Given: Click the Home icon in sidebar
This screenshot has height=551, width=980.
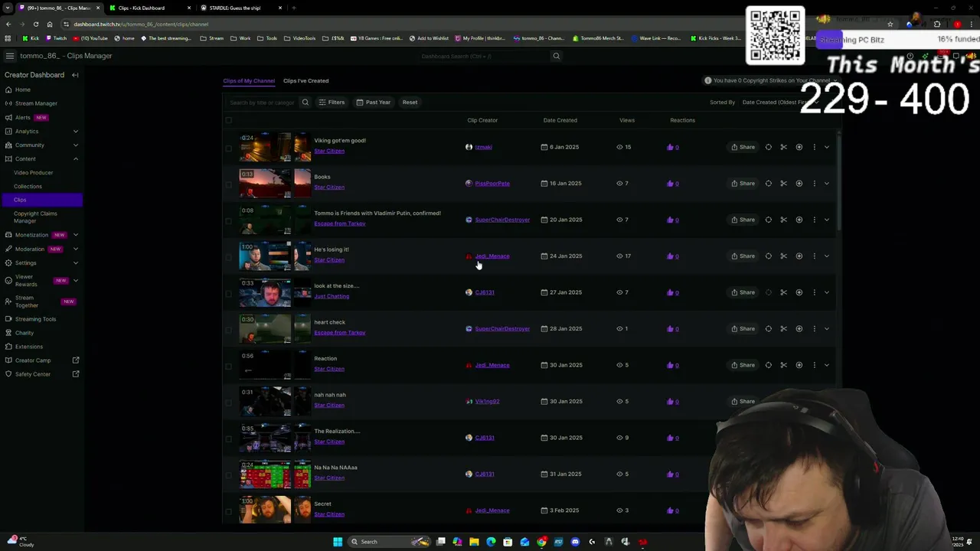Looking at the screenshot, I should tap(8, 90).
